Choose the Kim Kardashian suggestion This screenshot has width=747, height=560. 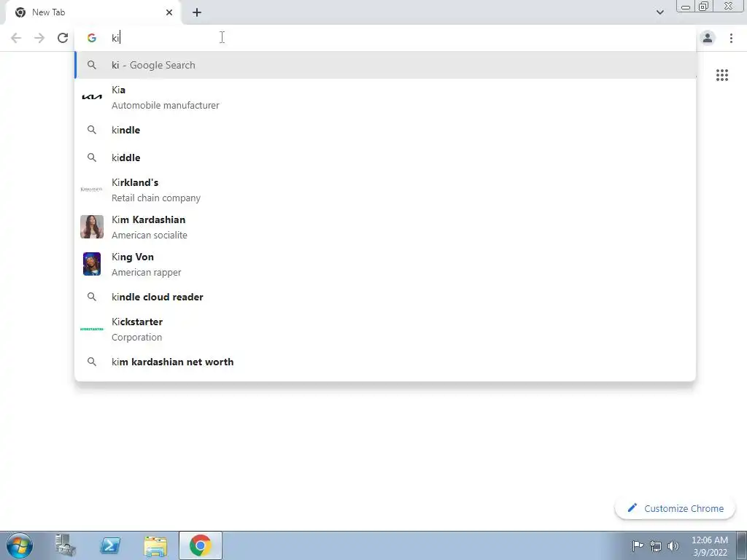click(x=385, y=227)
